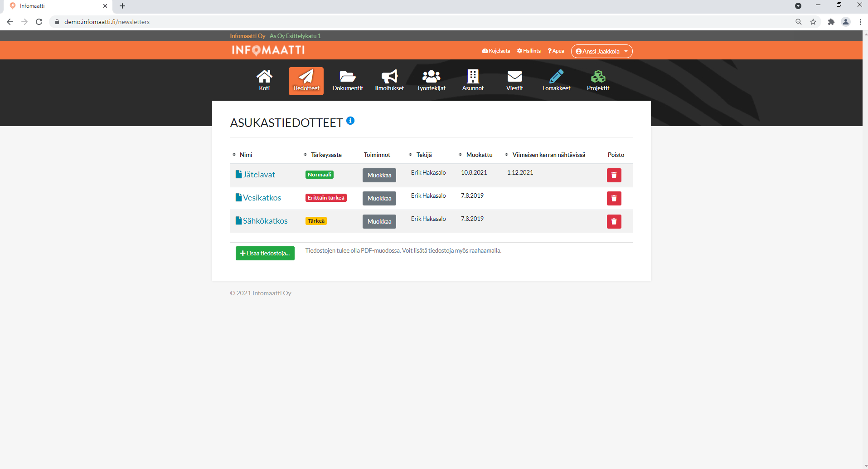Click the 1.12.2021 visibility date

click(520, 172)
